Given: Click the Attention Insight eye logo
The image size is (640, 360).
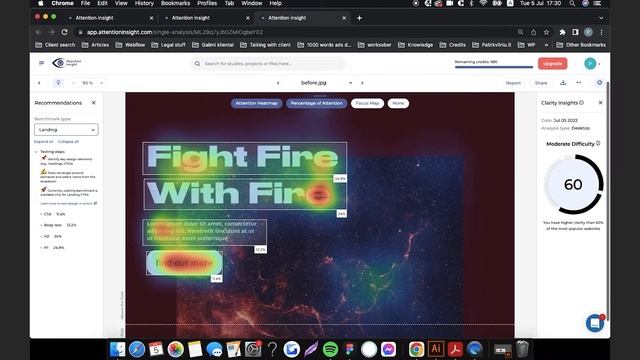Looking at the screenshot, I should pos(59,63).
